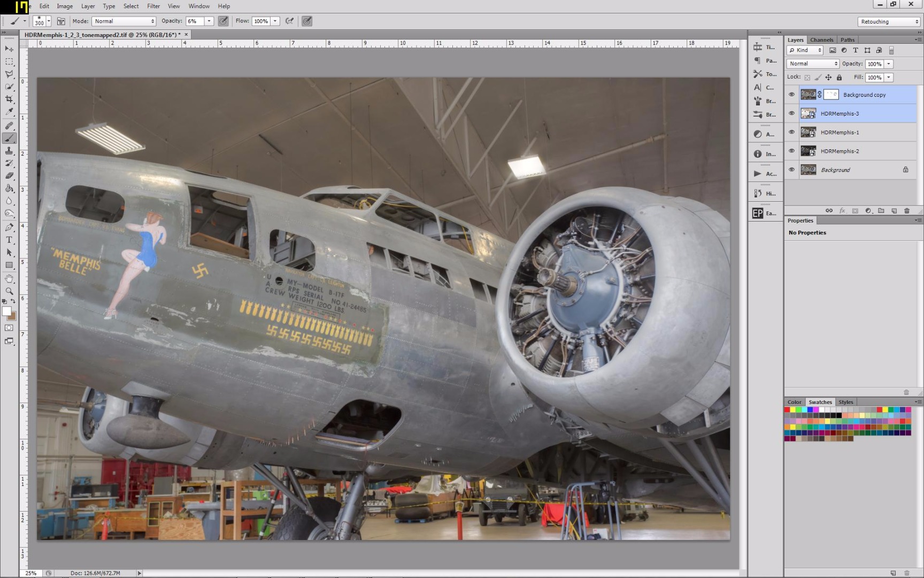Select the Polygonal Lasso tool
The image size is (924, 578).
coord(9,74)
